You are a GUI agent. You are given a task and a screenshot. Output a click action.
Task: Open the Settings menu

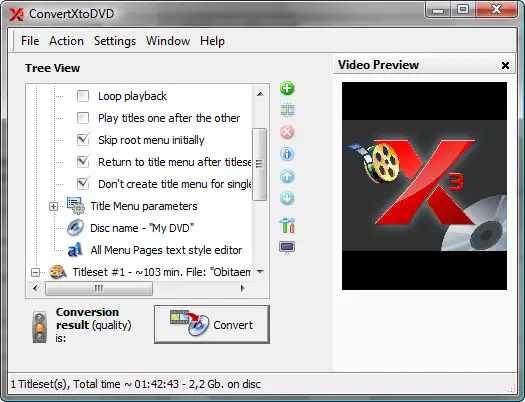(x=115, y=41)
